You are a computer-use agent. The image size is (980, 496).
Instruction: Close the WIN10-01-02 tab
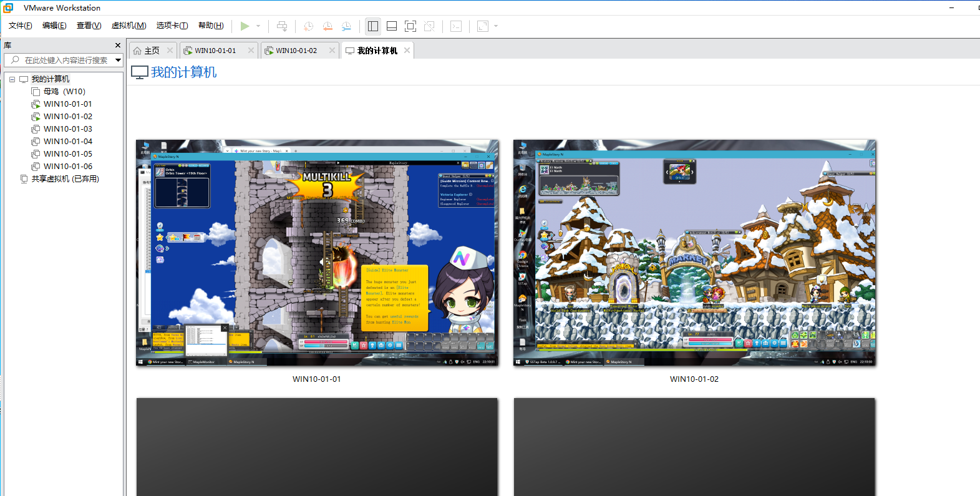pyautogui.click(x=332, y=51)
